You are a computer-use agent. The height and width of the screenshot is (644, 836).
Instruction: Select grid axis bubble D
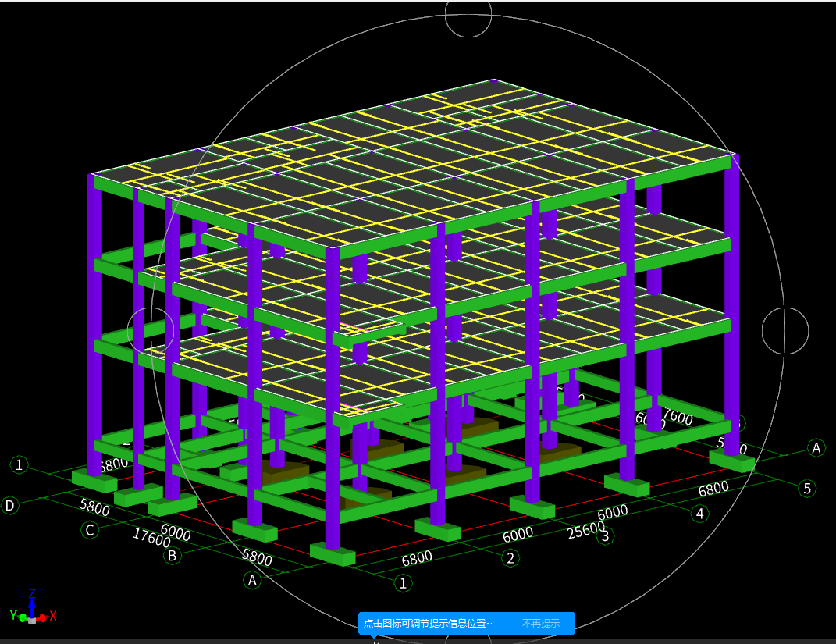point(9,506)
